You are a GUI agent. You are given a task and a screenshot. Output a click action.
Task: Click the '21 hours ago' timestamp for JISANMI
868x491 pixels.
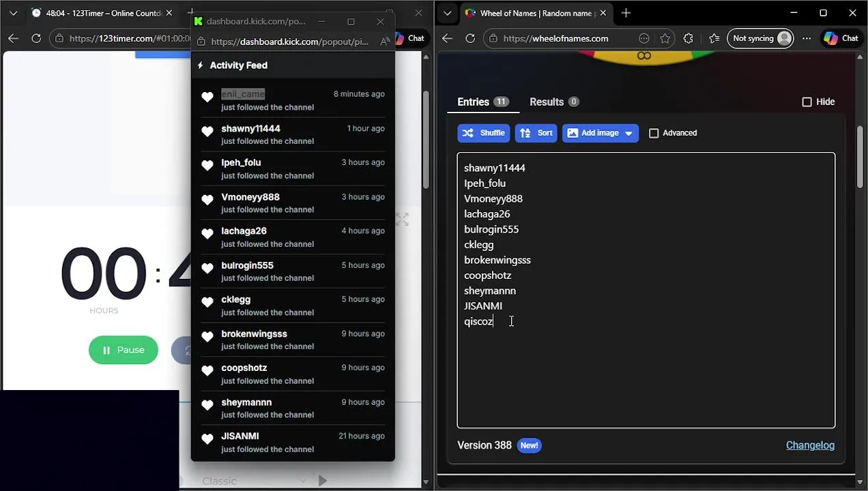(362, 436)
